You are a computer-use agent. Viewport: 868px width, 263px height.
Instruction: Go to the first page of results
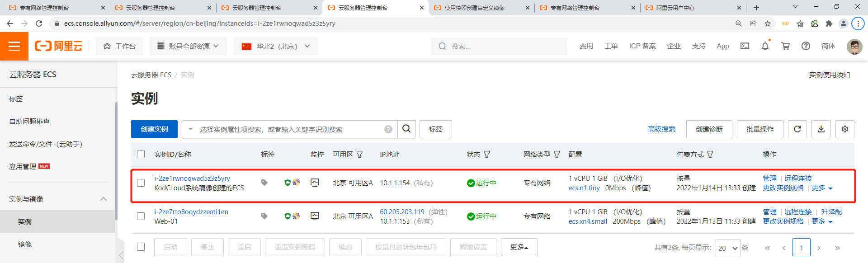(767, 248)
